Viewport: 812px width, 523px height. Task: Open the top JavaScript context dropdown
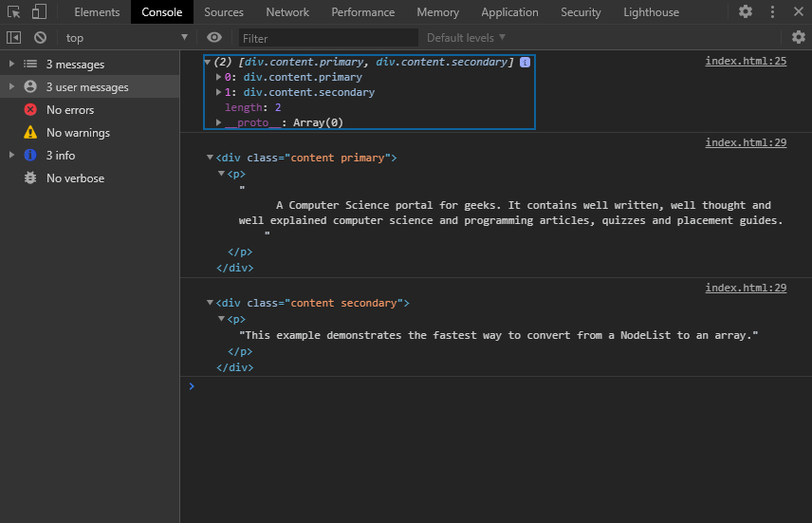127,38
